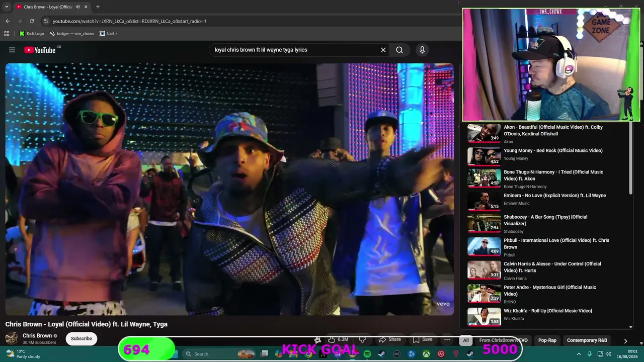This screenshot has height=362, width=644.
Task: Clear the YouTube search box text
Action: coord(383,50)
